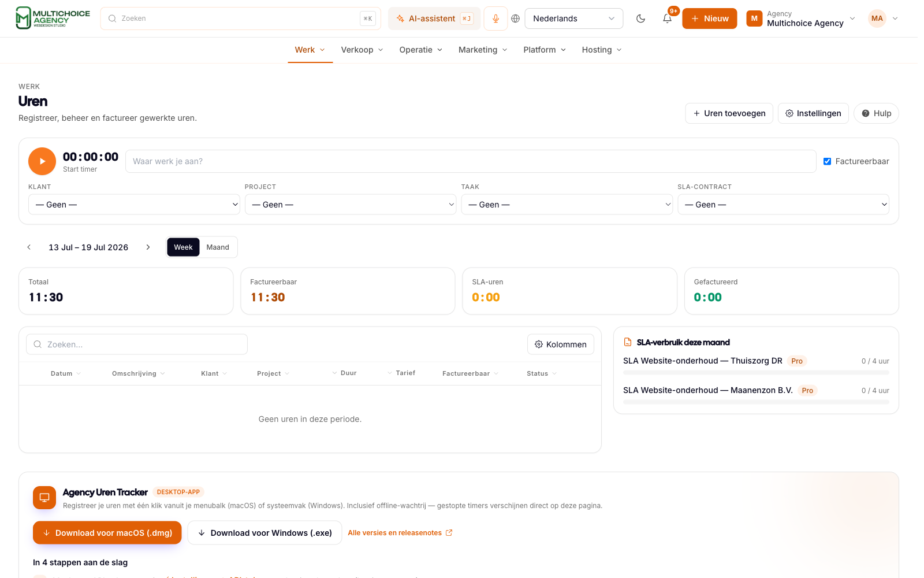Activate the microphone voice input icon

(495, 18)
